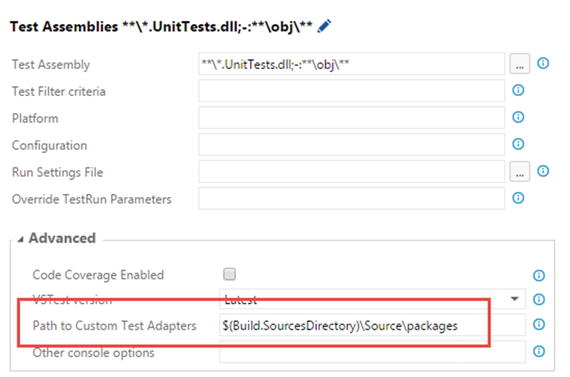Show help for Configuration field
The width and height of the screenshot is (570, 377).
click(518, 144)
